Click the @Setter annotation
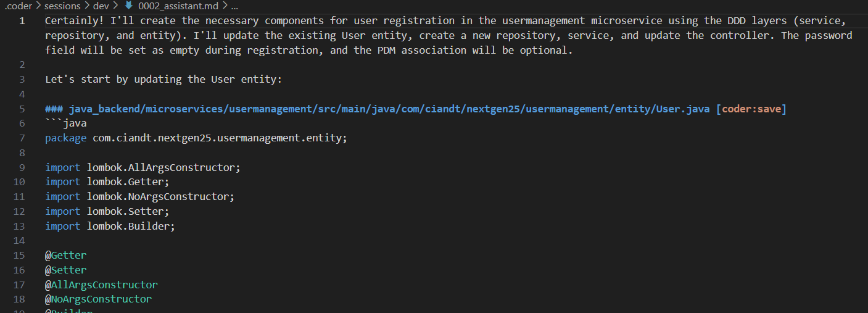This screenshot has height=313, width=868. tap(65, 270)
